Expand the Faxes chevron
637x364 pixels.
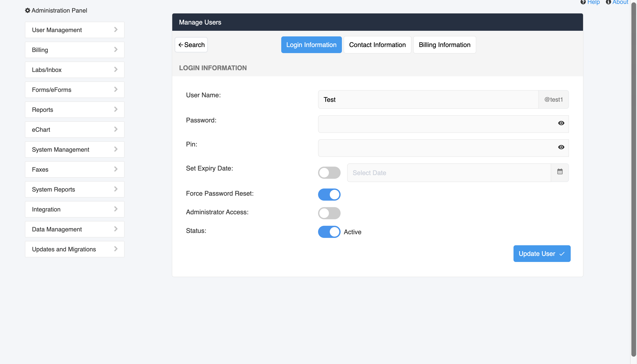(116, 169)
